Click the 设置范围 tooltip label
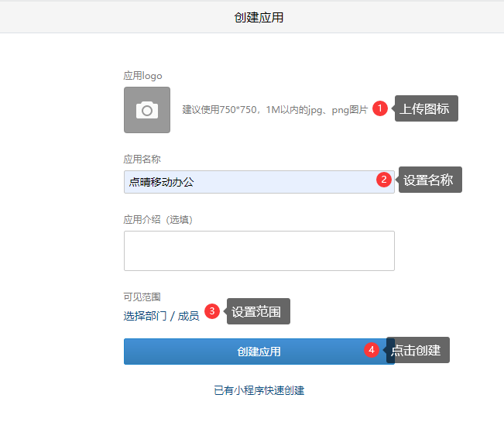Screen dimensions: 504x422 tap(258, 311)
